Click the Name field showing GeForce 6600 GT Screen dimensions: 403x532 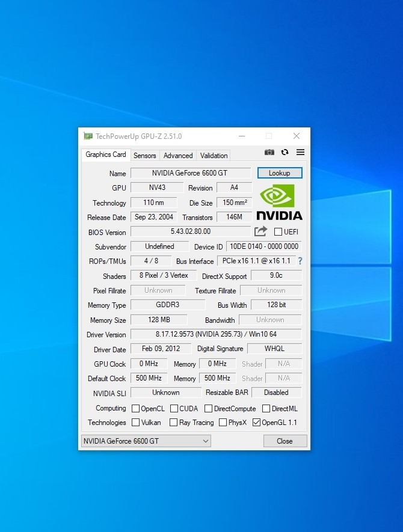coord(191,173)
